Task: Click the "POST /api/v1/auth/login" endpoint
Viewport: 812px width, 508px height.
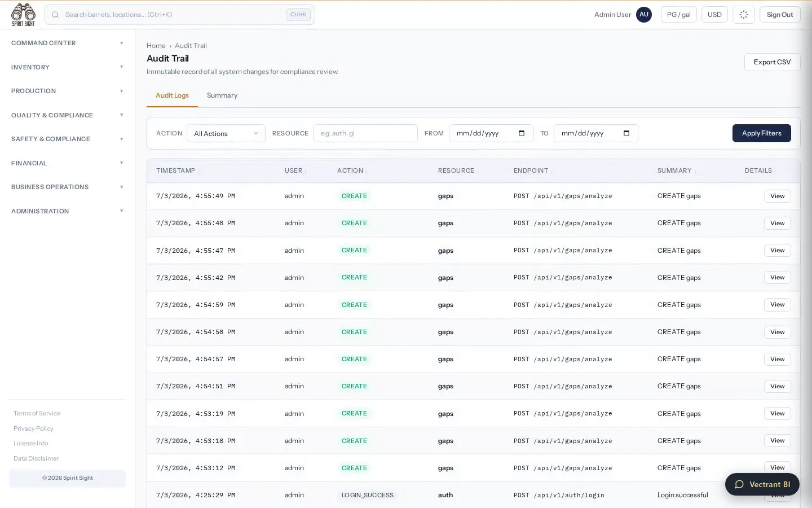Action: pyautogui.click(x=559, y=495)
